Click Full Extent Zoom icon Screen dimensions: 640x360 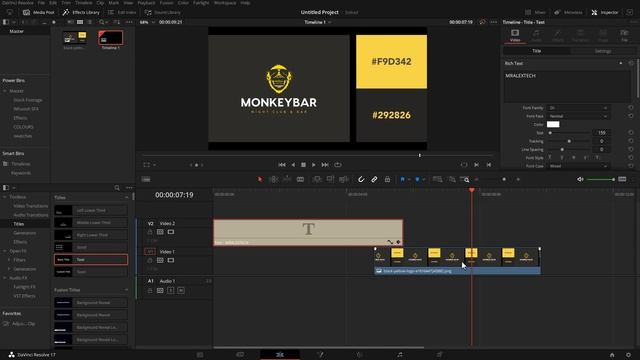pyautogui.click(x=437, y=179)
